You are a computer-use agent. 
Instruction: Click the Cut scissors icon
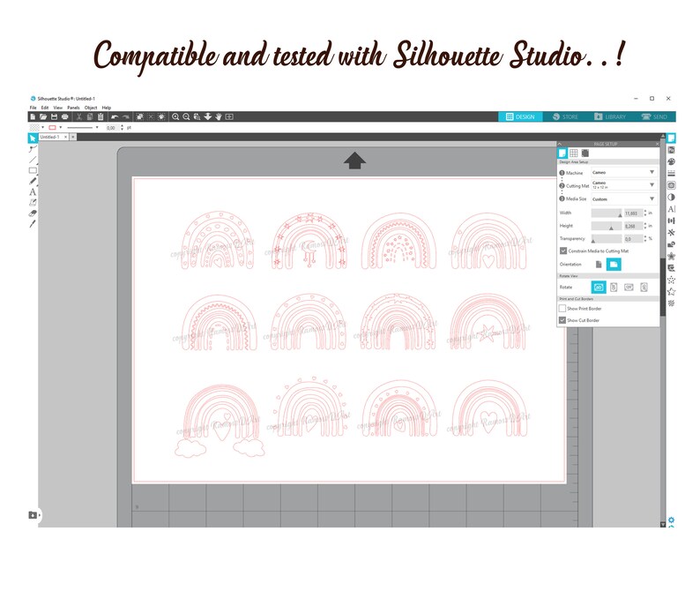(79, 116)
